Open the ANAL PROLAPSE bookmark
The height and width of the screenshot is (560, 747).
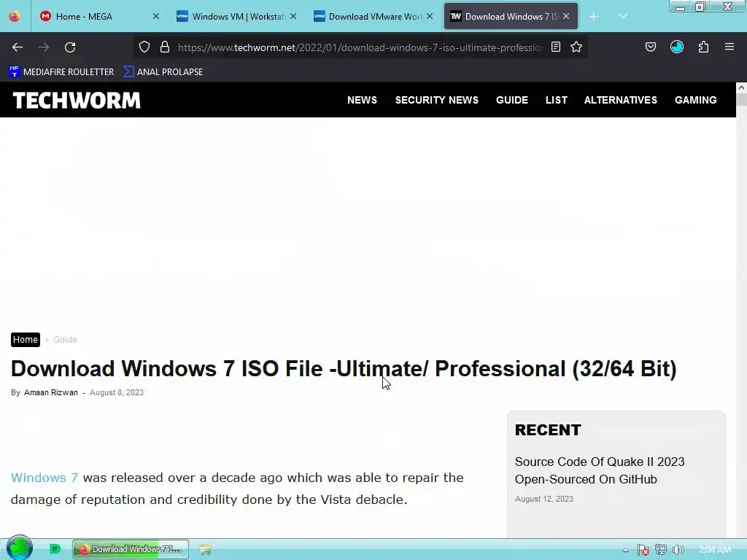(x=163, y=72)
